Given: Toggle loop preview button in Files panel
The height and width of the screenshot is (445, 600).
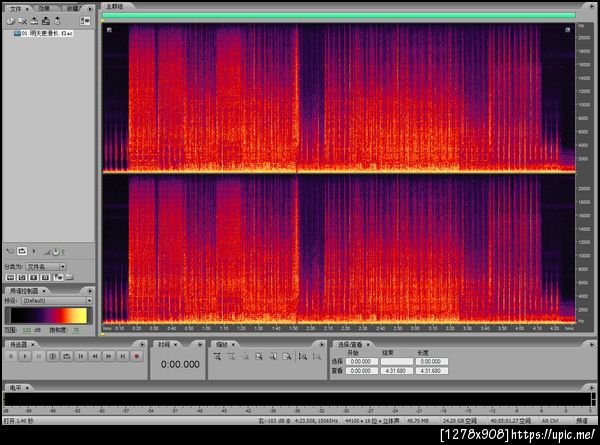Looking at the screenshot, I should 22,251.
